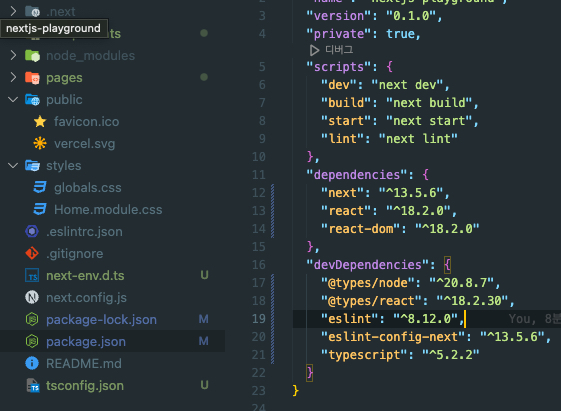Open README.md file
Viewport: 561px width, 411px height.
tap(84, 363)
